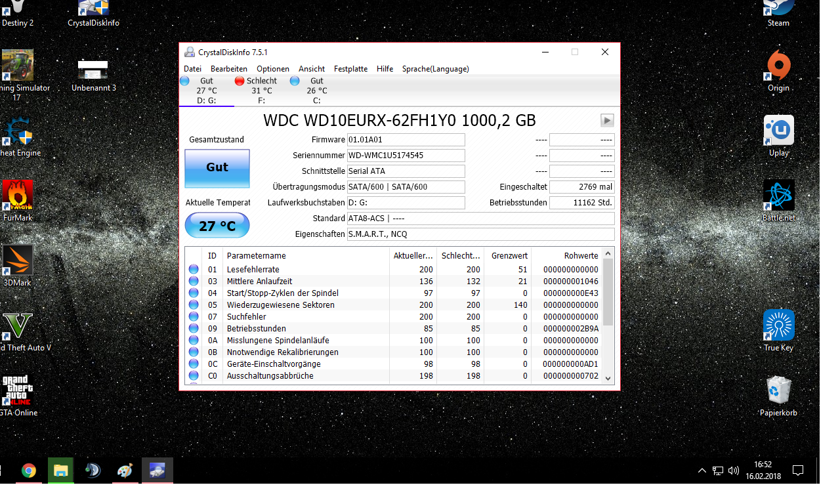Select the D: G: disk tab
Screen dimensions: 840x504
pos(207,91)
